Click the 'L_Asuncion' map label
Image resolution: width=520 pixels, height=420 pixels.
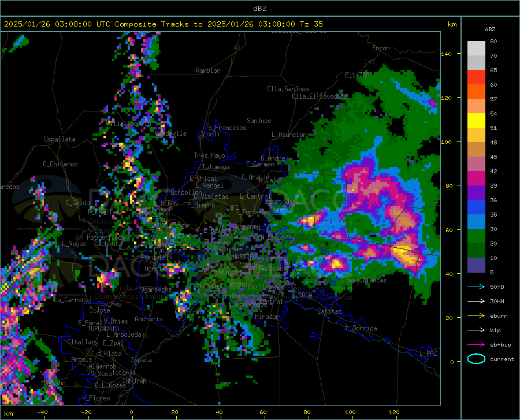click(289, 135)
